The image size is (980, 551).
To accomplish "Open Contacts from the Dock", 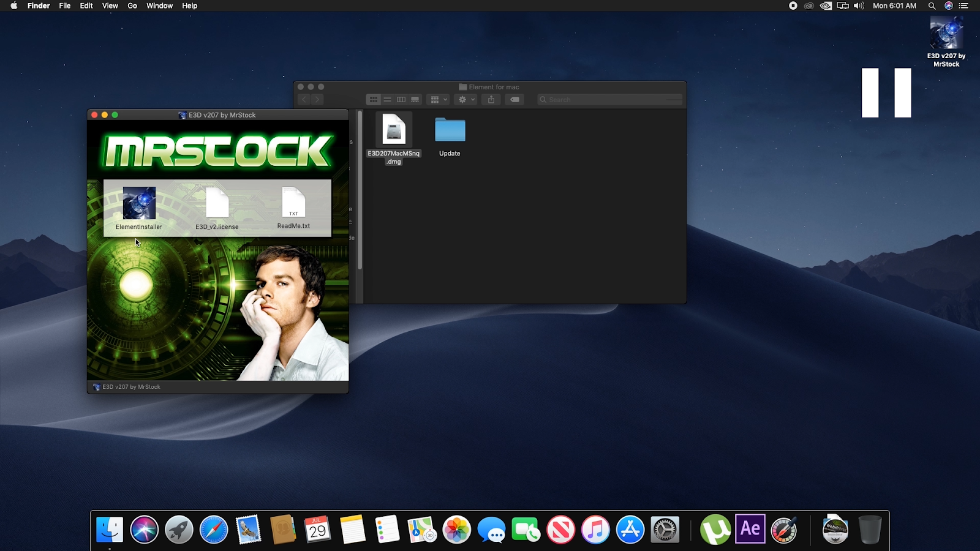I will [x=283, y=530].
